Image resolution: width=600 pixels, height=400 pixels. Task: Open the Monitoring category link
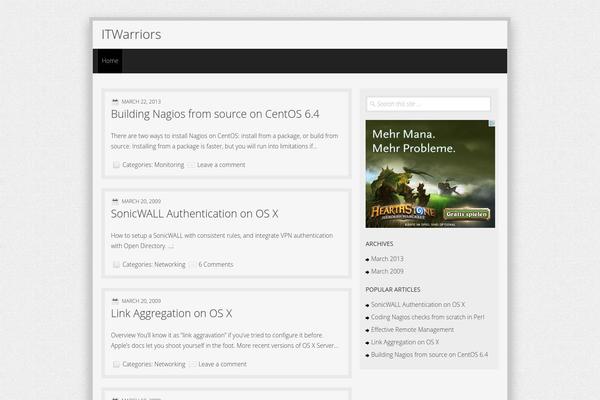coord(169,165)
